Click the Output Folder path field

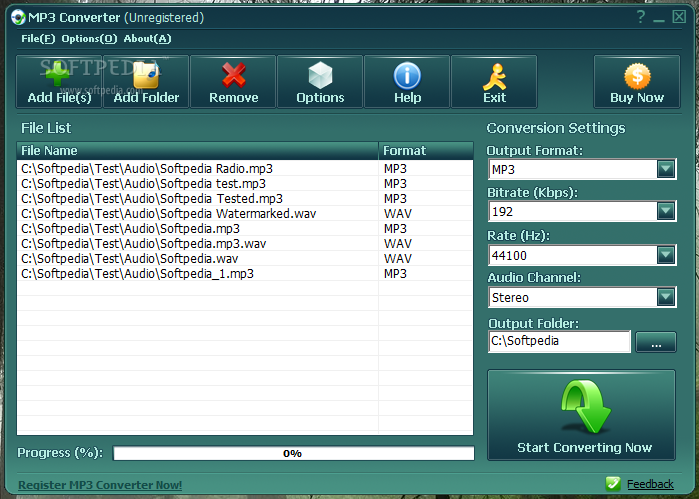(559, 341)
